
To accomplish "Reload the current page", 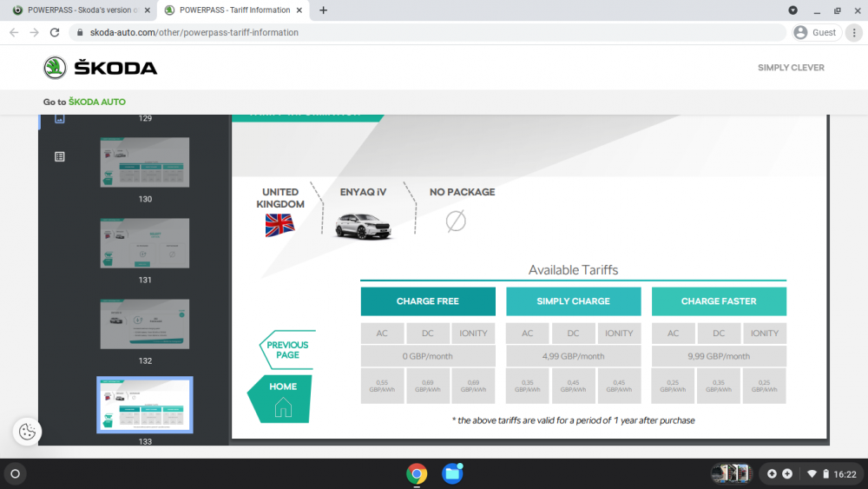I will point(54,33).
